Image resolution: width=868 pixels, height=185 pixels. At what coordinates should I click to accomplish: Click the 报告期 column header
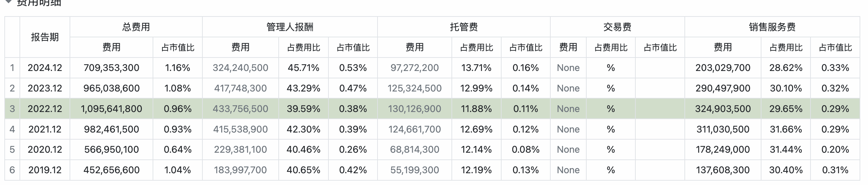(x=45, y=37)
